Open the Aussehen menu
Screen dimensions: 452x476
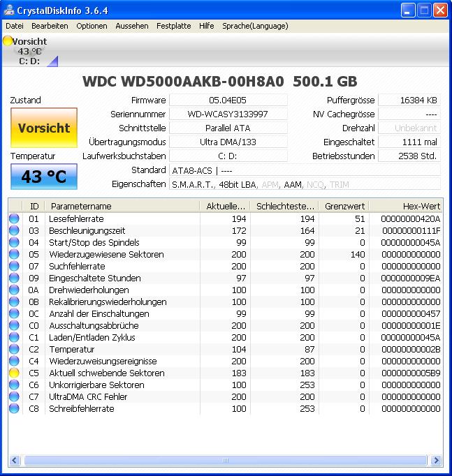click(132, 26)
